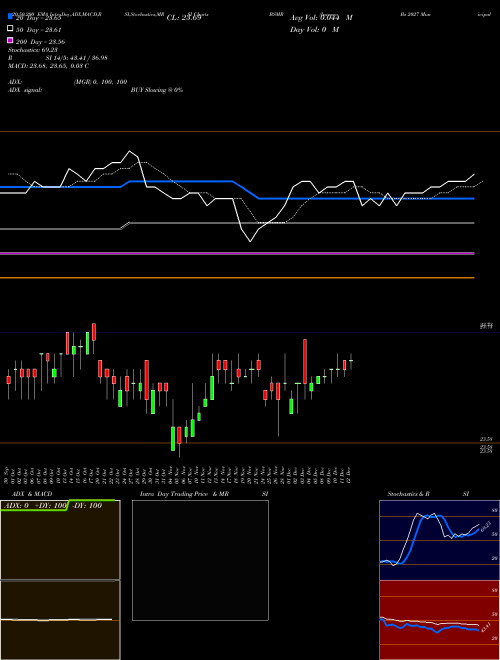This screenshot has width=500, height=660.
Task: Click the 'Avg Vol: 0.044 M' readout
Action: pos(321,18)
